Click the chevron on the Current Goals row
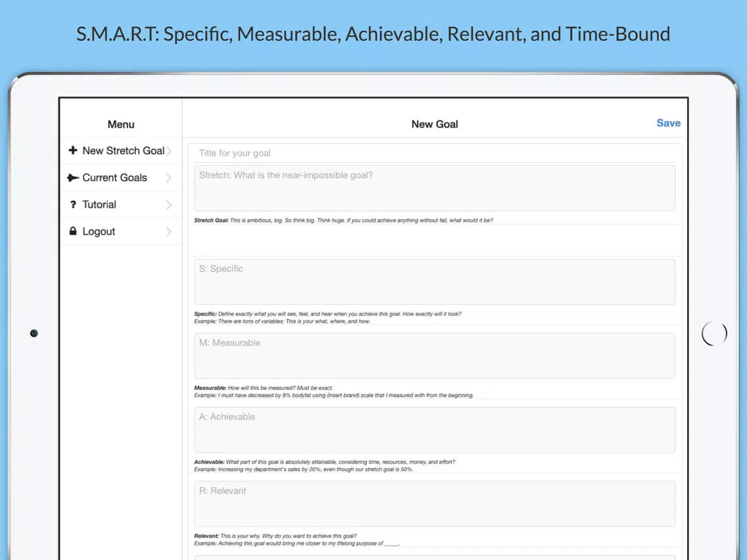This screenshot has height=560, width=747. (x=168, y=178)
